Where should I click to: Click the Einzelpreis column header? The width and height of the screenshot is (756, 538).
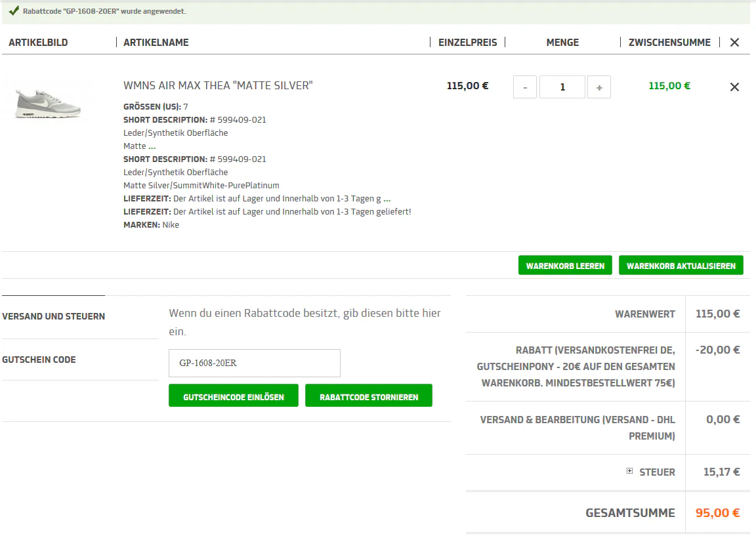(467, 43)
